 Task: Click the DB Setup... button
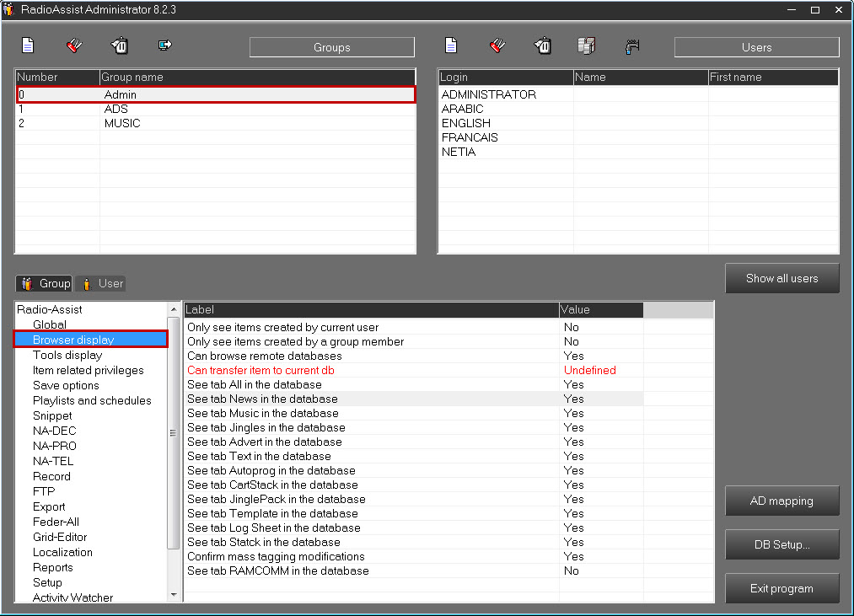coord(781,544)
